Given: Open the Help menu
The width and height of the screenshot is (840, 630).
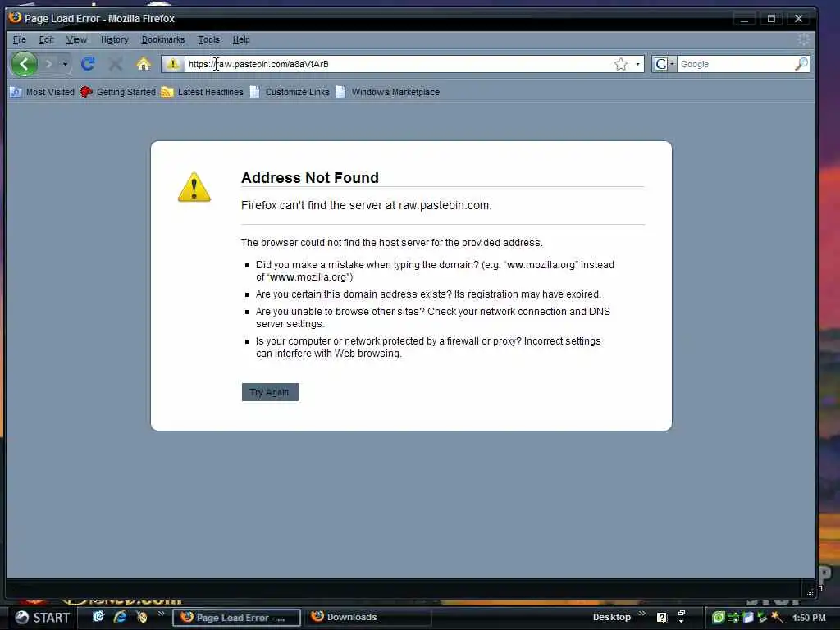Looking at the screenshot, I should (x=241, y=39).
